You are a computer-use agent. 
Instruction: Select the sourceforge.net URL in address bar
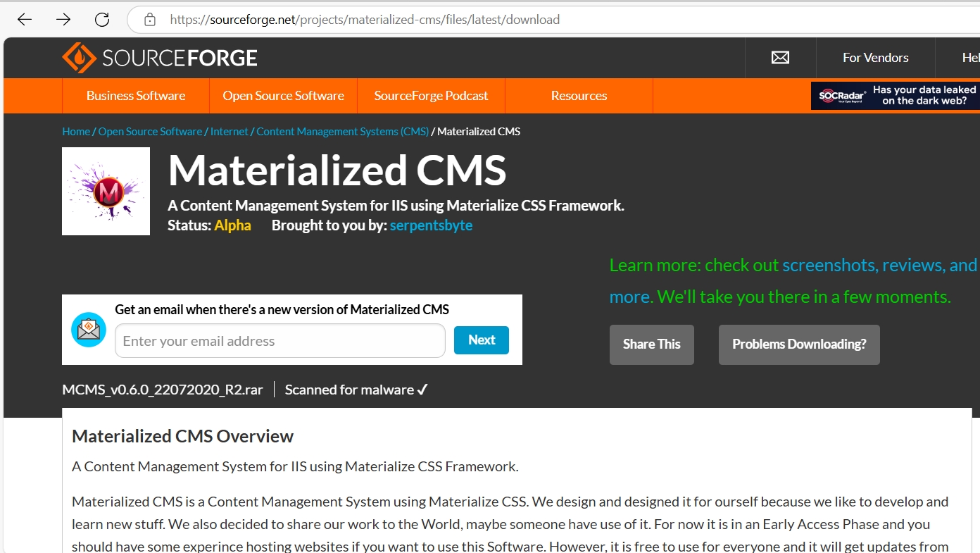365,20
